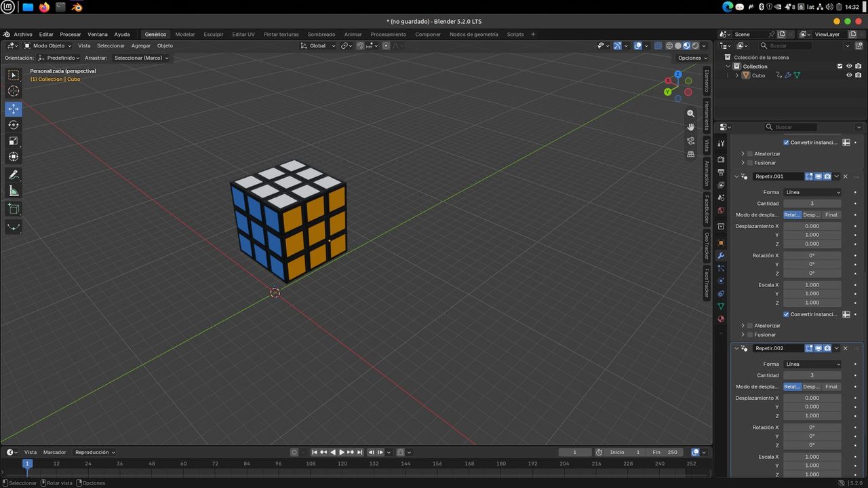Collapse the Repetir.002 modifier panel

[x=736, y=348]
